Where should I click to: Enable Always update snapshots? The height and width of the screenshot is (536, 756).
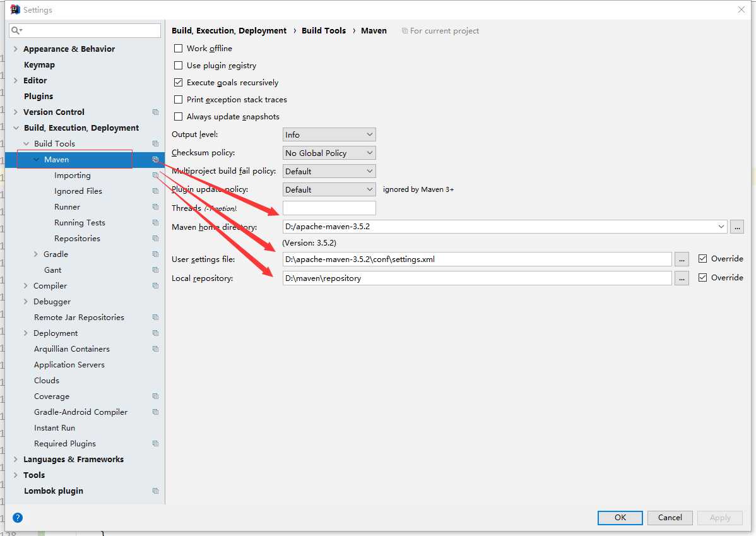[x=179, y=116]
